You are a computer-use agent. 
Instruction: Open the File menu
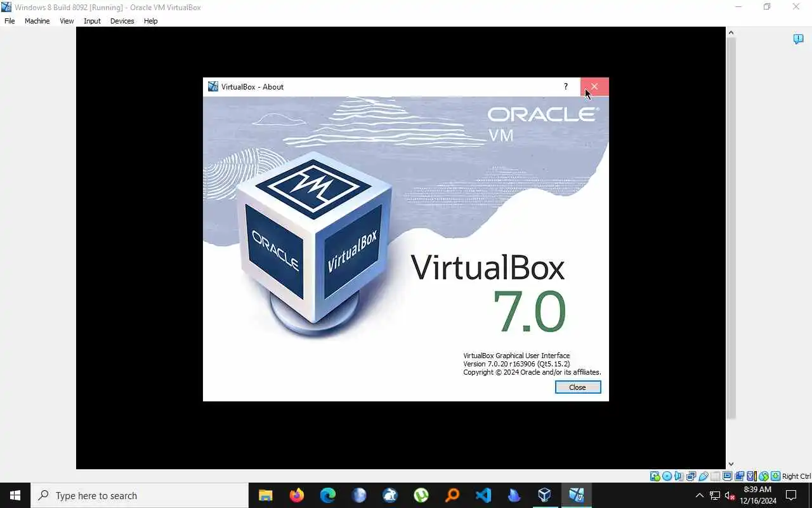pyautogui.click(x=10, y=21)
